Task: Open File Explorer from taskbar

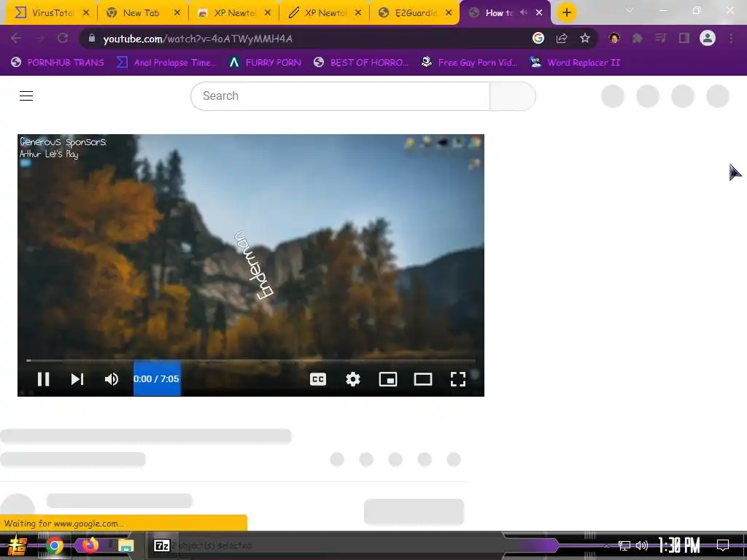Action: (x=125, y=545)
